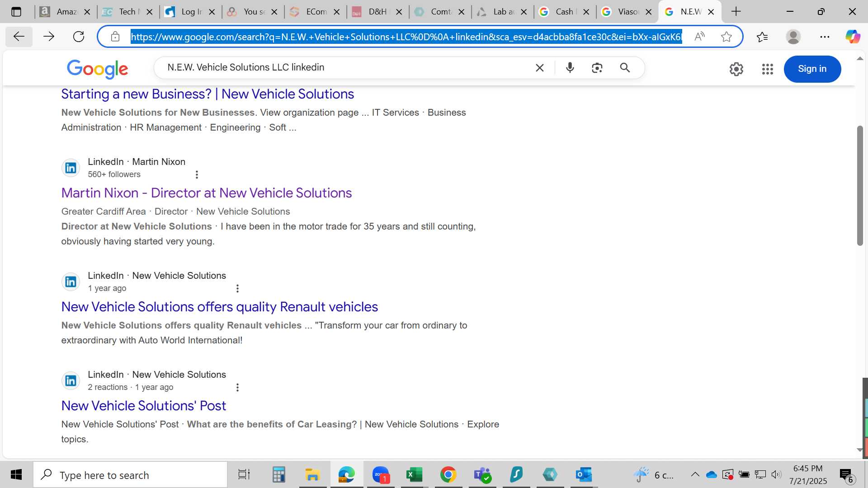
Task: Open more options for Renault vehicles result
Action: tap(237, 288)
